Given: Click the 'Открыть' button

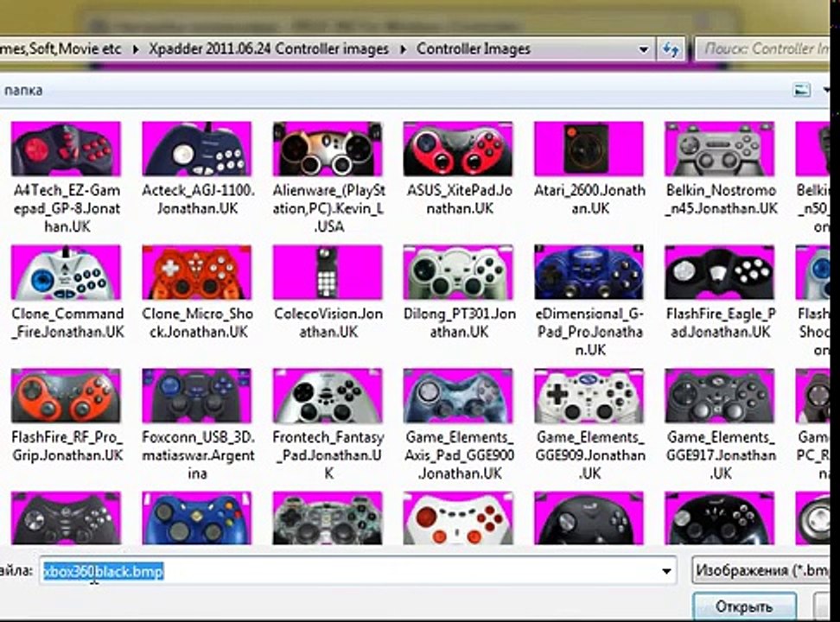Looking at the screenshot, I should (x=744, y=606).
